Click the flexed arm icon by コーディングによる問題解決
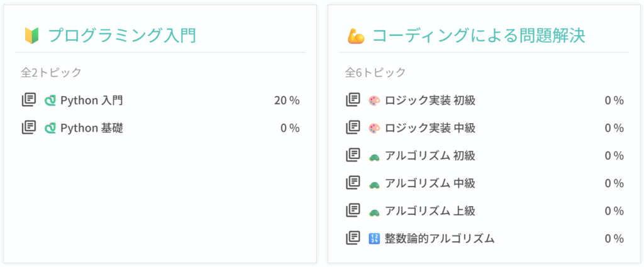The width and height of the screenshot is (644, 267). [355, 36]
